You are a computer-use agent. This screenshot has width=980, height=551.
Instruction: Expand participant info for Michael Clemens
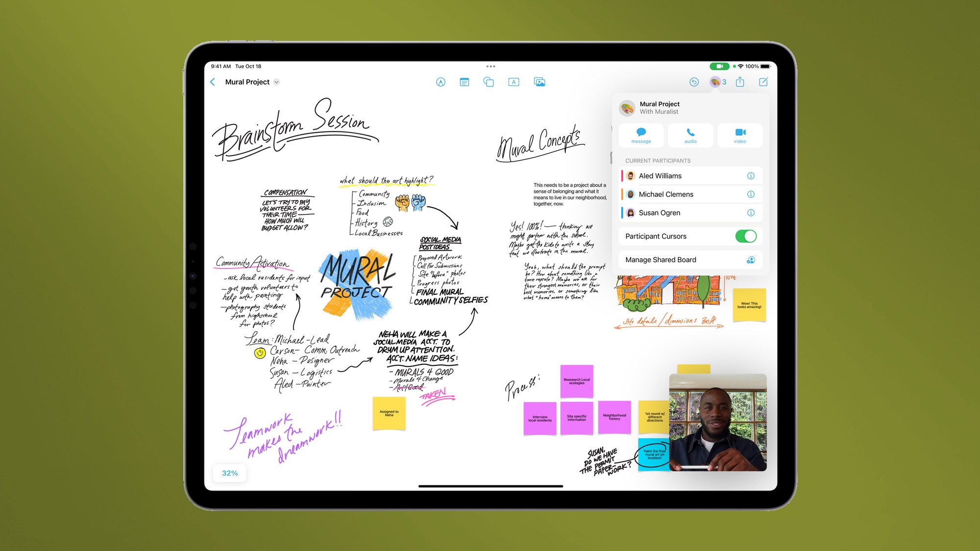(x=751, y=194)
